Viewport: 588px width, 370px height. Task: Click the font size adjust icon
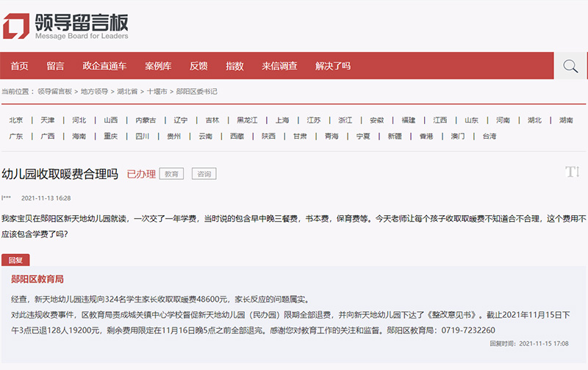coord(573,172)
